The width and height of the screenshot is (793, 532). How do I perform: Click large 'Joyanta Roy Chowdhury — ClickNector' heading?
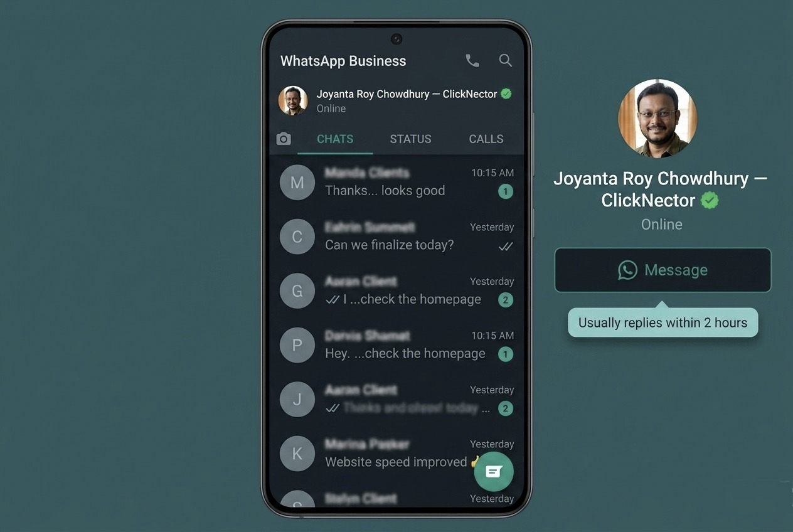[660, 189]
